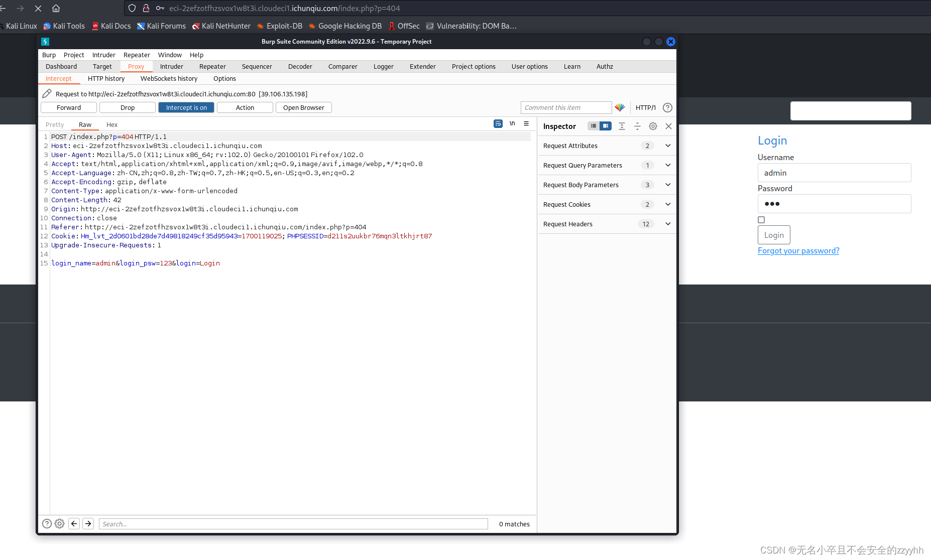Click the HTTP/1 protocol button
Viewport: 931px width, 560px height.
click(646, 107)
